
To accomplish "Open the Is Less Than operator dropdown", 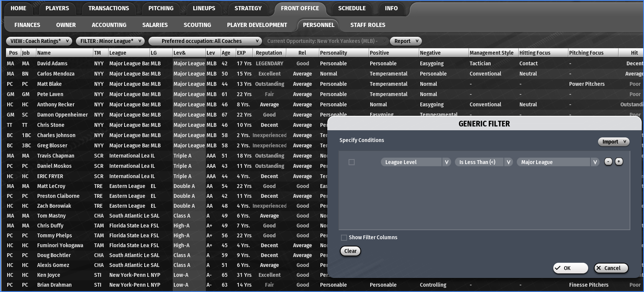I will (483, 162).
